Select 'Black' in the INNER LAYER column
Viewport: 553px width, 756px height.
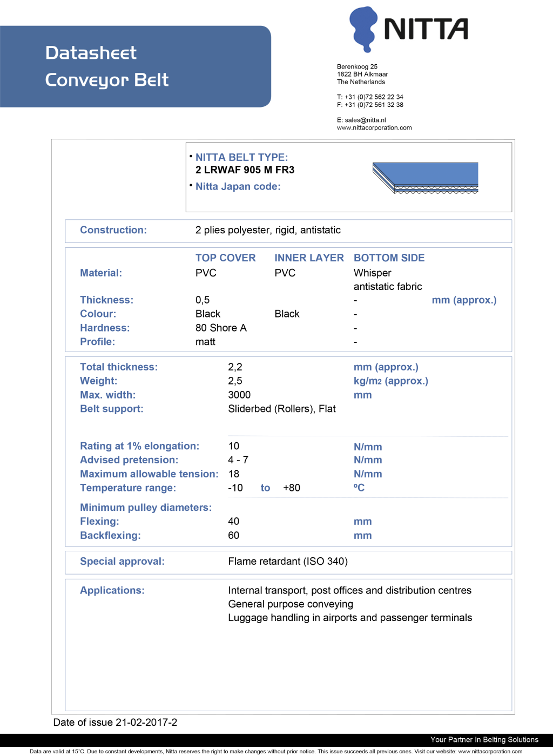tap(287, 314)
